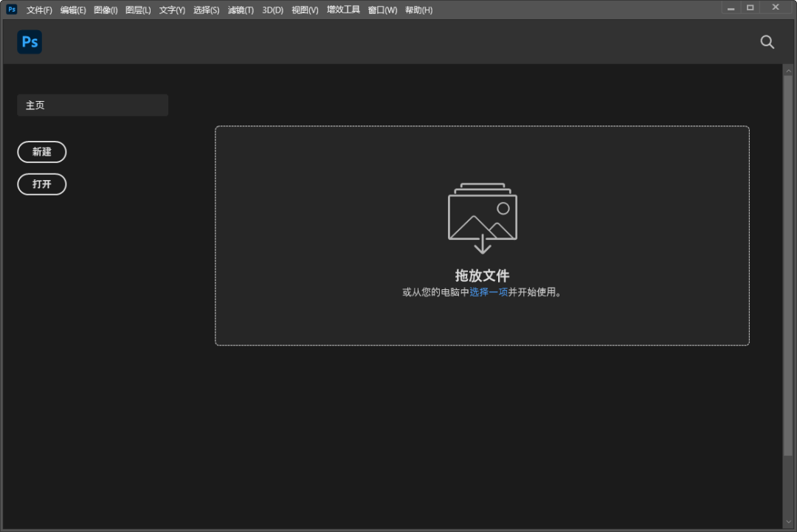
Task: Open the 文字(Y) menu
Action: click(172, 10)
